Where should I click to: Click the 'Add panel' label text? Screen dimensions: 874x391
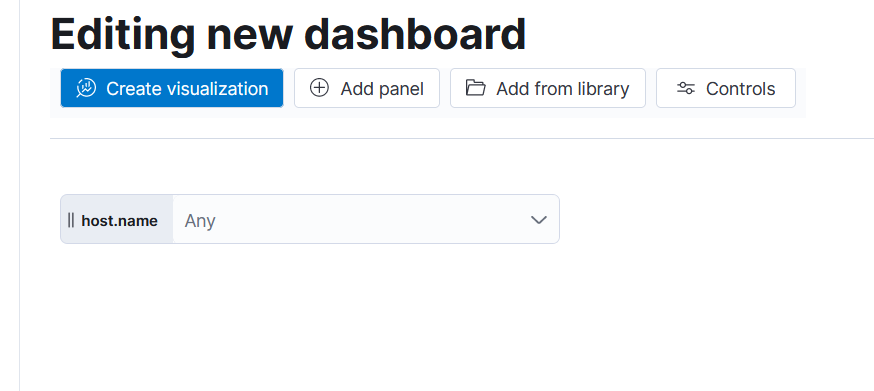click(382, 89)
